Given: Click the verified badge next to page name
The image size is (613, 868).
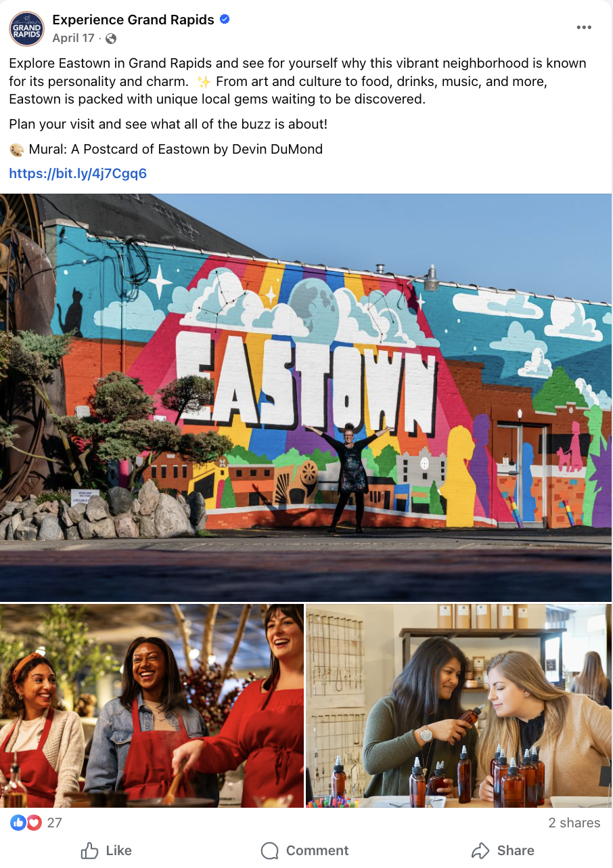Looking at the screenshot, I should point(225,20).
